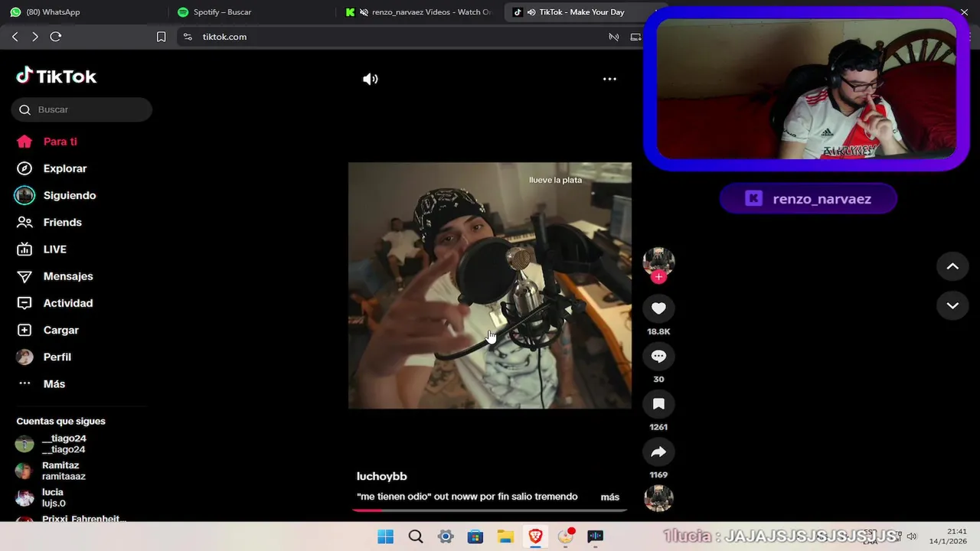Screen dimensions: 980x551
Task: Like the video with the heart icon
Action: click(658, 308)
